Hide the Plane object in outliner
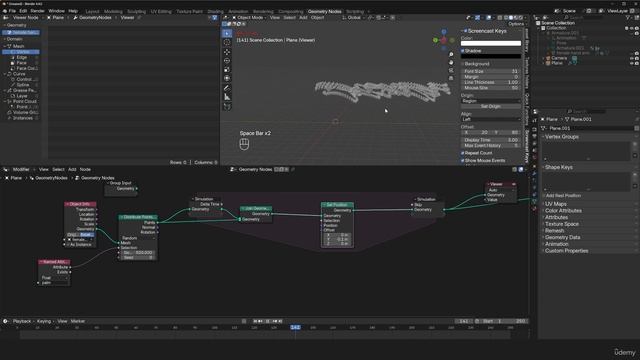Viewport: 640px width, 360px height. tap(632, 63)
